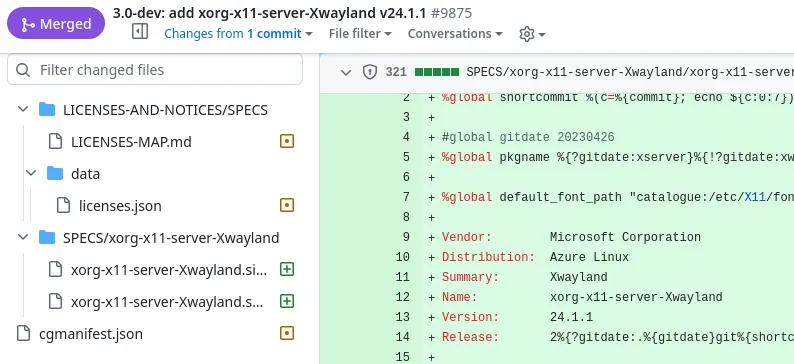
Task: Click the modified status icon beside cgmanifest.json
Action: (x=287, y=333)
